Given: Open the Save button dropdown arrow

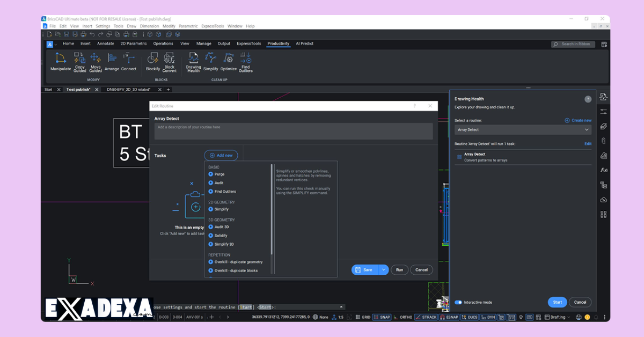Looking at the screenshot, I should click(383, 269).
